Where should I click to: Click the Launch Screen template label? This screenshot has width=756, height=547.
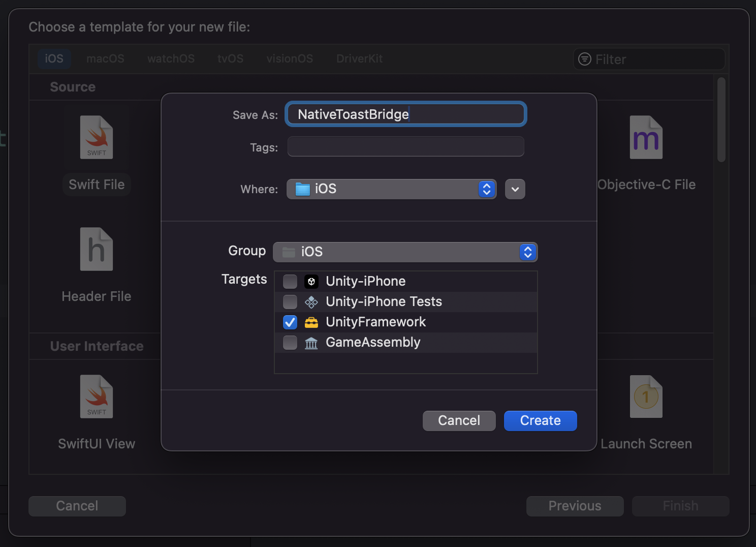point(646,444)
